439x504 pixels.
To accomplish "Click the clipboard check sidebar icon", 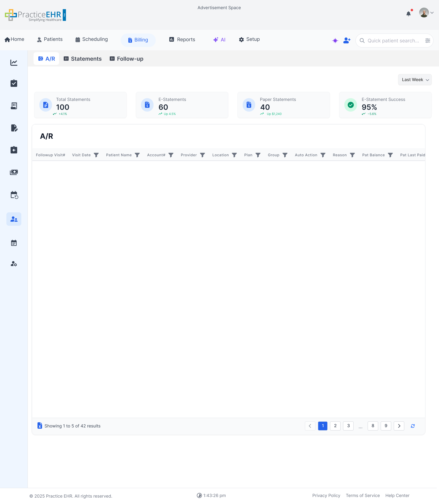I will pos(14,83).
